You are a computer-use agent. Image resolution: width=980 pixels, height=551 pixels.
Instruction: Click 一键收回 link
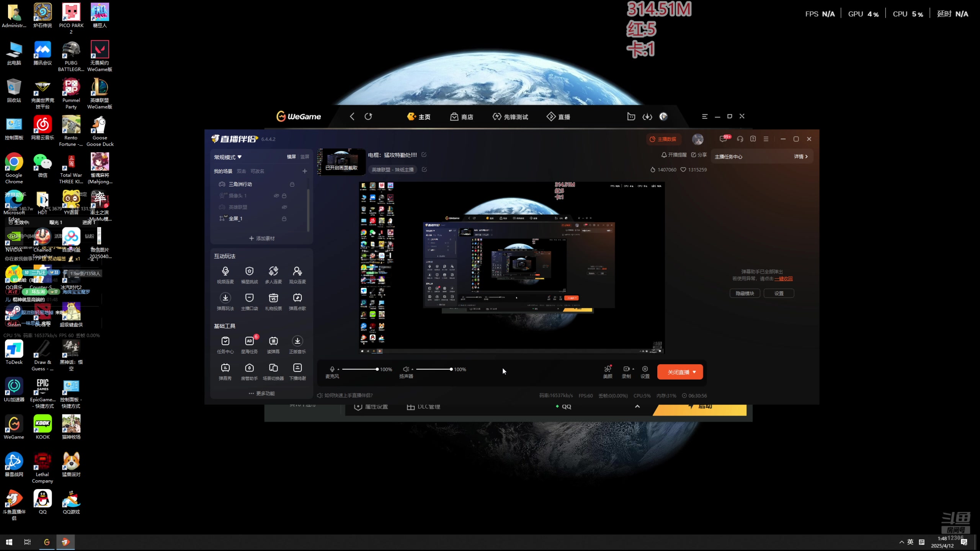tap(783, 279)
